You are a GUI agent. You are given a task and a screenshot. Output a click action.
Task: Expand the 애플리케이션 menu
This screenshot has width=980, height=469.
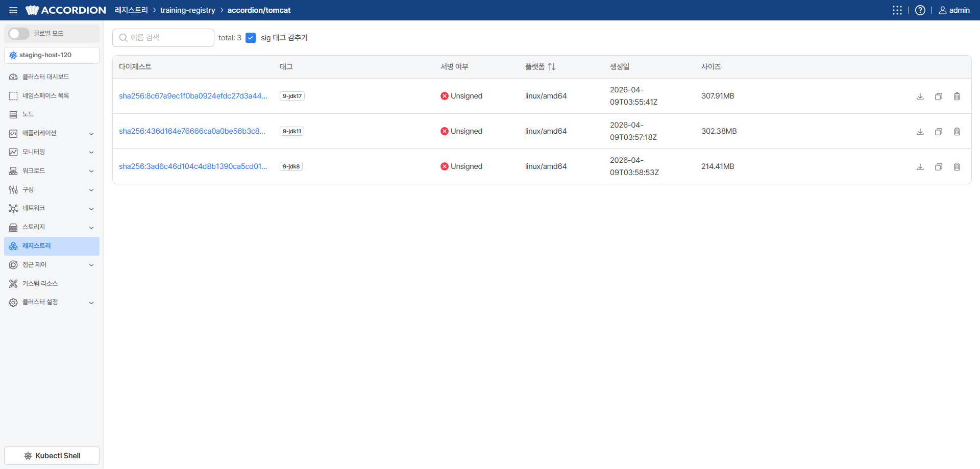point(52,133)
